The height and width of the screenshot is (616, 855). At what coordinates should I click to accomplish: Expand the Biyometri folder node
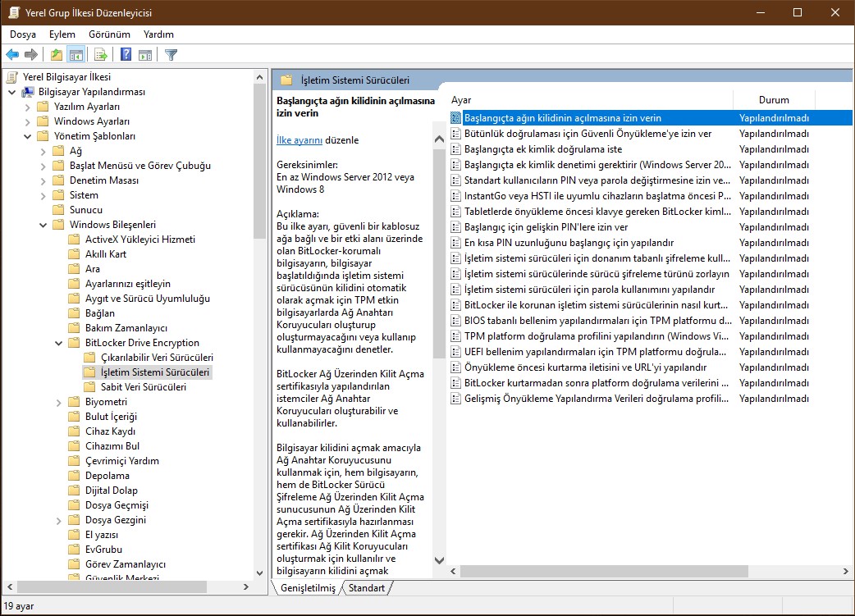pyautogui.click(x=59, y=402)
